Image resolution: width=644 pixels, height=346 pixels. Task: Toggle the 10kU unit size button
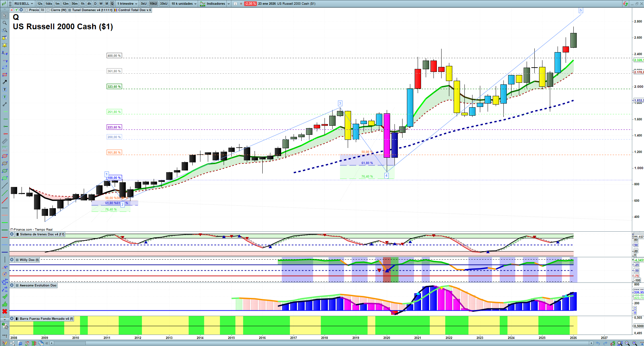pos(153,4)
